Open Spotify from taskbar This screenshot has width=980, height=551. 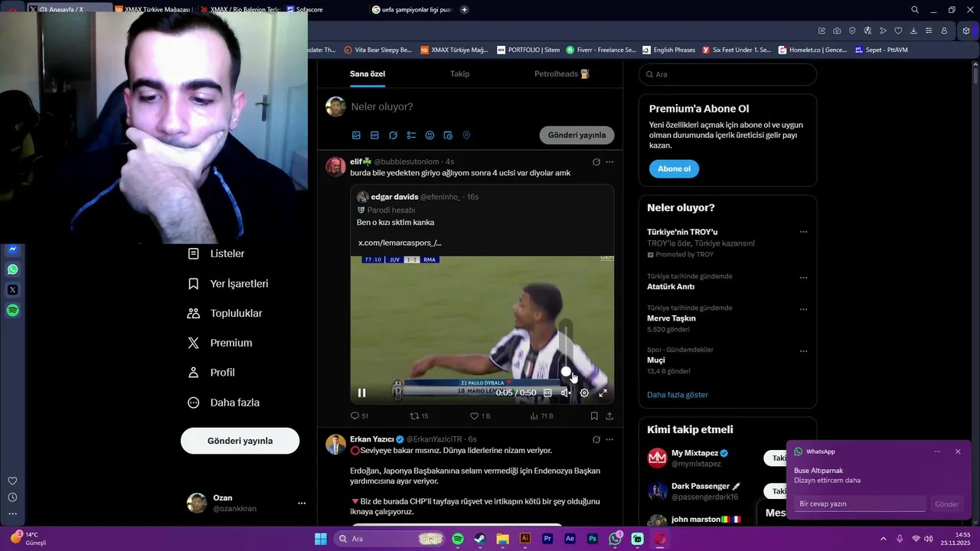point(458,539)
